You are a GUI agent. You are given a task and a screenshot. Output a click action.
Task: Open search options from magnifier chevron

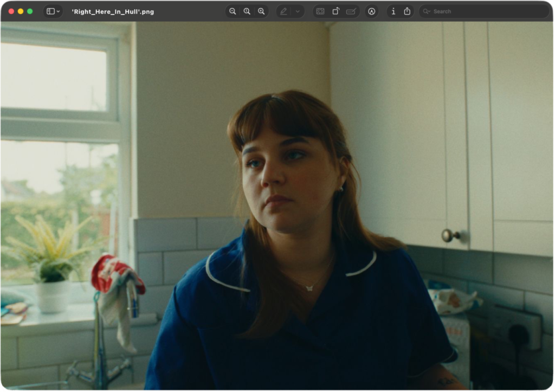427,11
